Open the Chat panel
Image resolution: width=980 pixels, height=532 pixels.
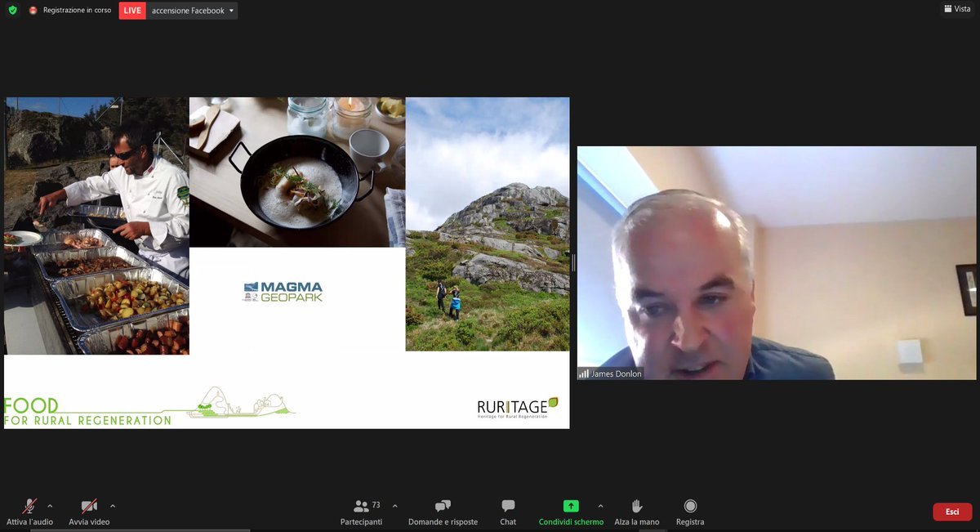click(508, 513)
